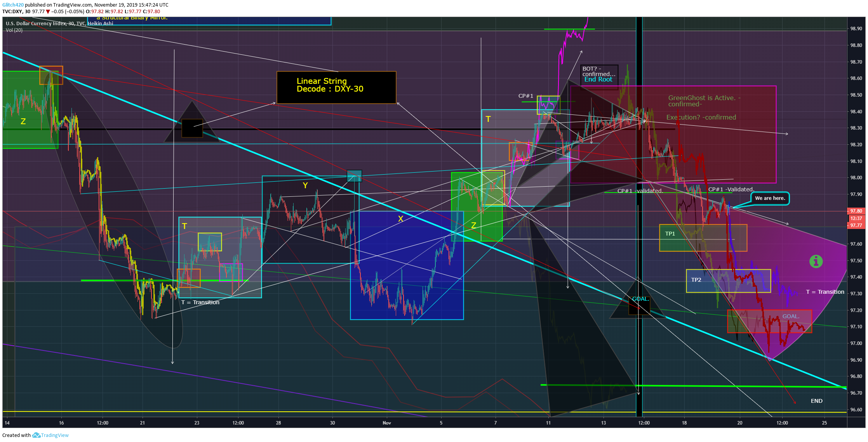Click the Z letter in far-left green box

23,121
